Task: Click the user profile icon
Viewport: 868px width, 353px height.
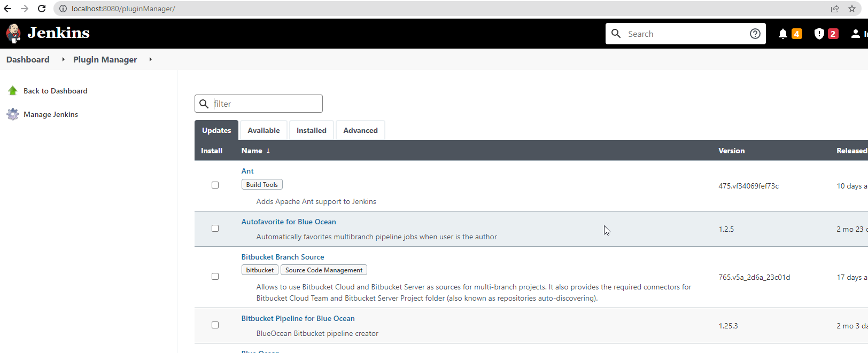Action: tap(856, 34)
